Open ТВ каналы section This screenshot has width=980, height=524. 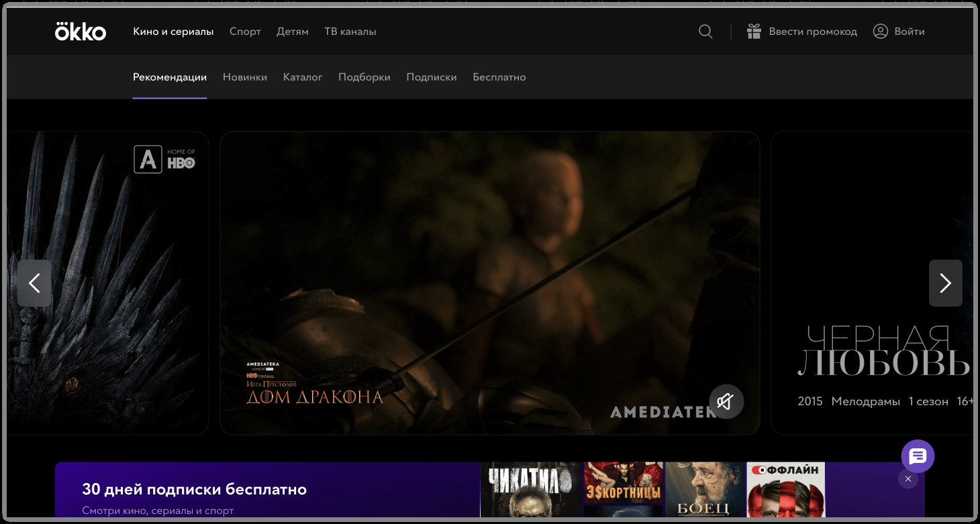(x=350, y=32)
